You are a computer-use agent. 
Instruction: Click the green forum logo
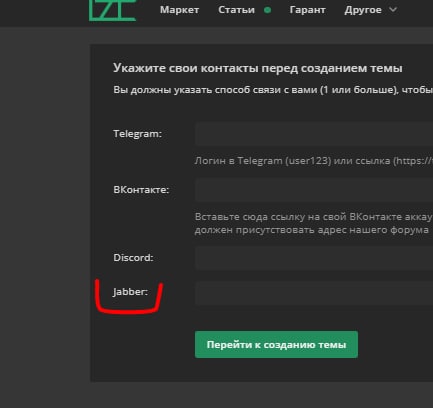point(113,10)
